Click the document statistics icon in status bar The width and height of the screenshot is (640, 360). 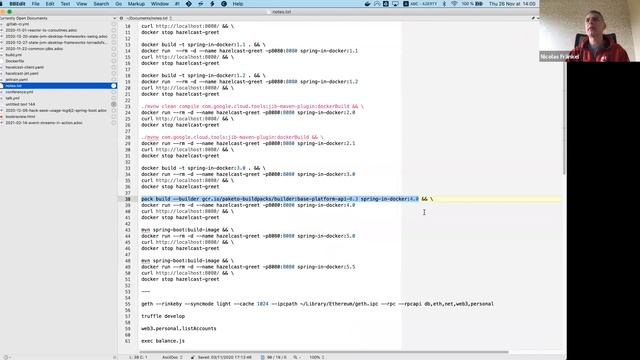(x=262, y=357)
